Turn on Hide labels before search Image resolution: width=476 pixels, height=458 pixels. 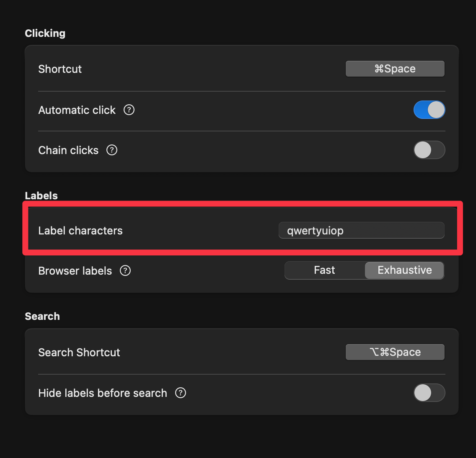[x=429, y=393]
